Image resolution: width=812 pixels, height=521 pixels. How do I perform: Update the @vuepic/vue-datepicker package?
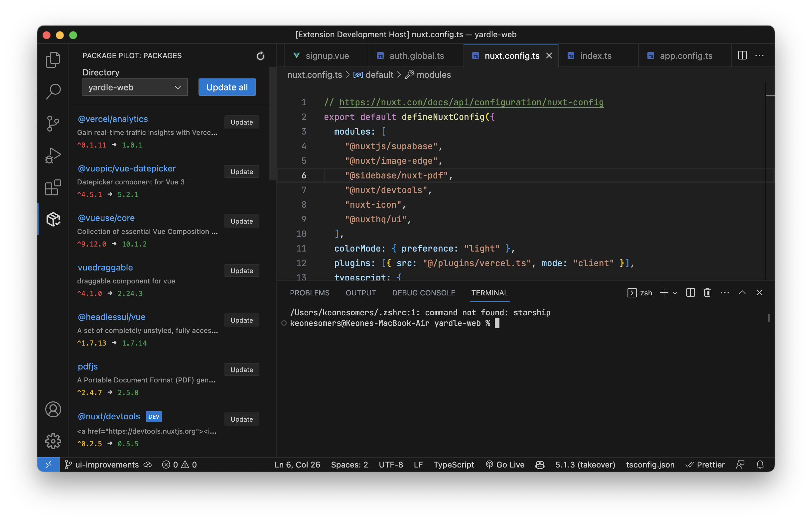(x=241, y=171)
